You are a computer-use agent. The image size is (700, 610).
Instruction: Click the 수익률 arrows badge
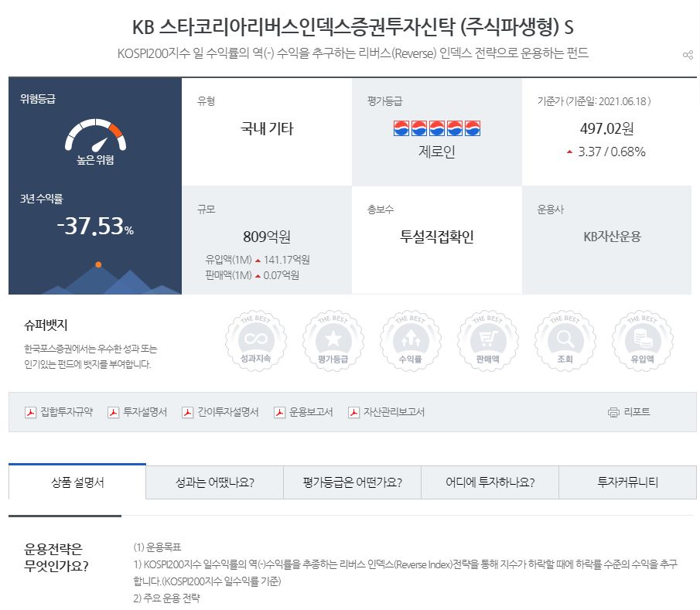(x=410, y=341)
